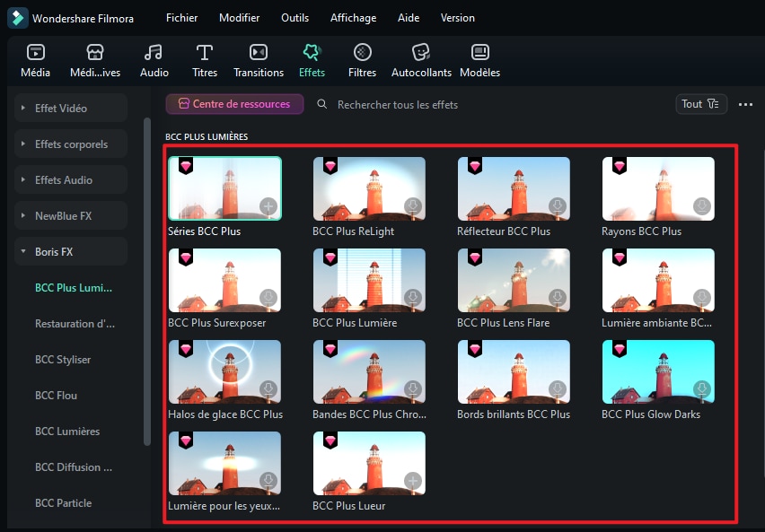The width and height of the screenshot is (765, 532).
Task: Click the BCC Plus Surexposer effect name
Action: [x=217, y=323]
